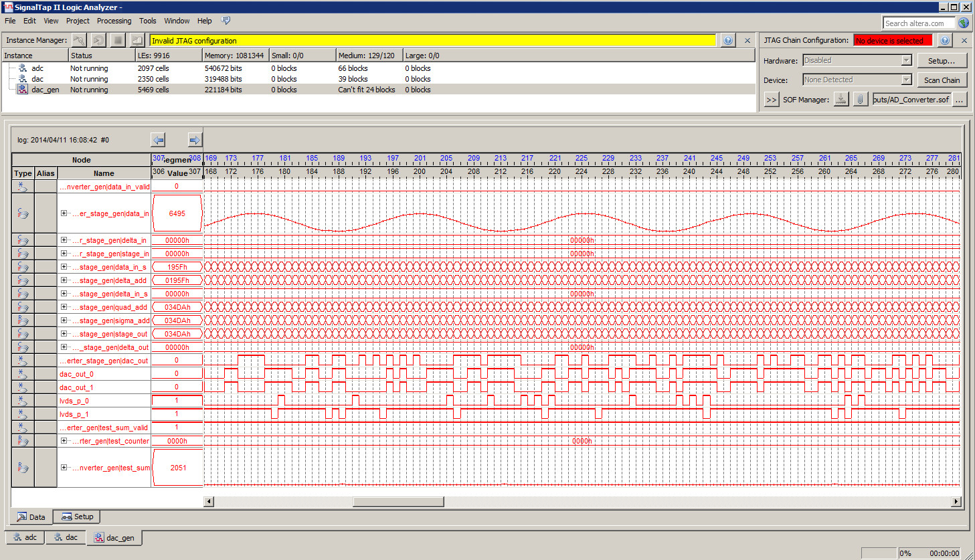
Task: Click the Stop Analysis square icon
Action: (x=118, y=40)
